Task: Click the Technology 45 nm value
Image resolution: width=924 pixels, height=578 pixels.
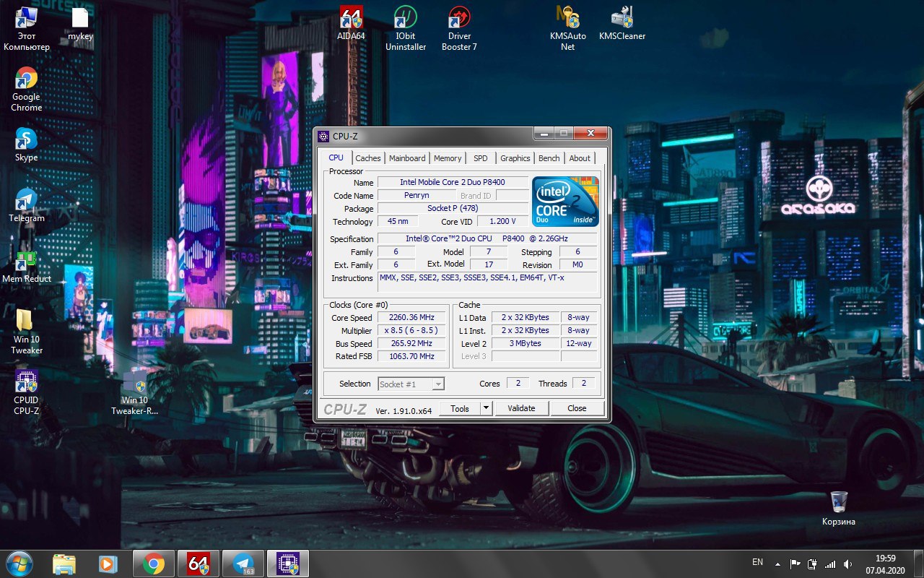Action: (398, 221)
